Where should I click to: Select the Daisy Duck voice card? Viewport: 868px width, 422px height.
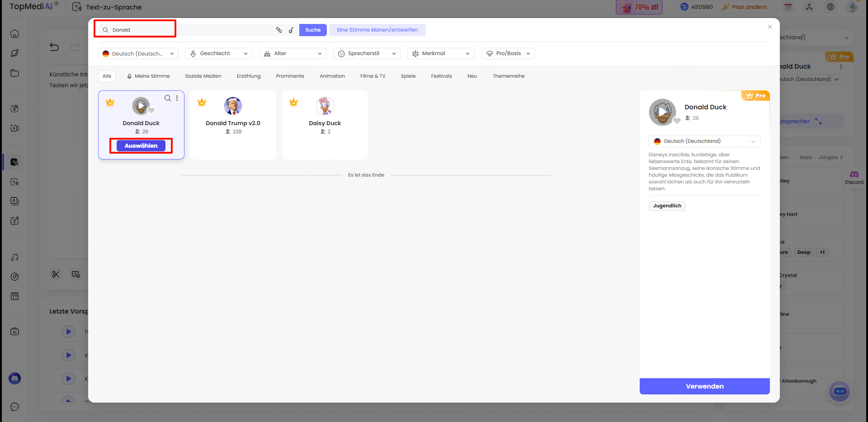(x=325, y=125)
